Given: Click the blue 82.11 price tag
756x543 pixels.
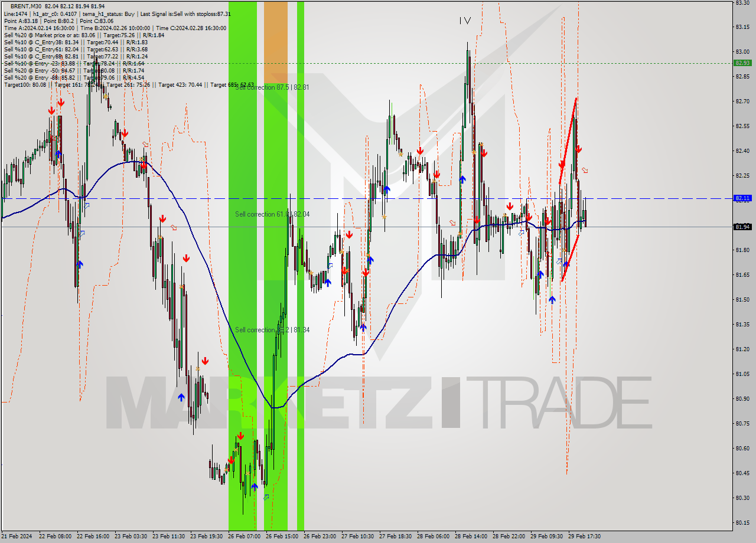Looking at the screenshot, I should 742,198.
